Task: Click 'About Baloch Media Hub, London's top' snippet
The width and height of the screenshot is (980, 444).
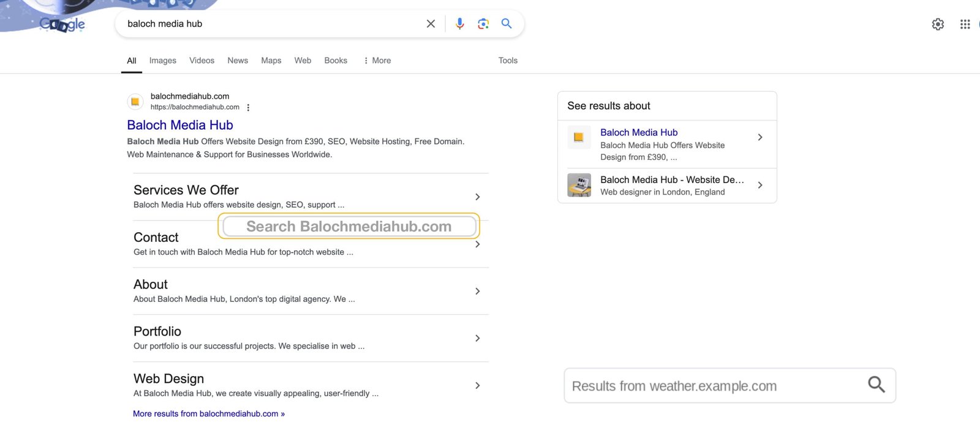Action: pyautogui.click(x=244, y=299)
